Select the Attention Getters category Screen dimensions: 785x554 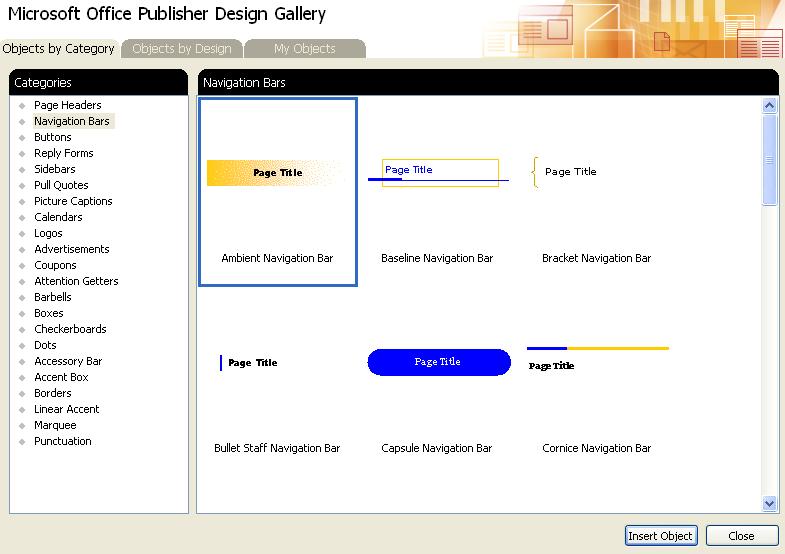click(76, 281)
